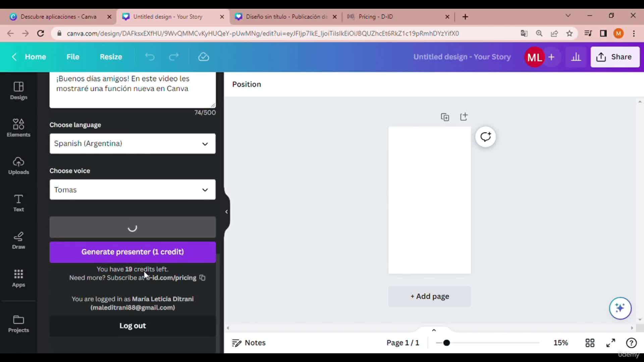Image resolution: width=644 pixels, height=362 pixels.
Task: Click Generate presenter (1 credit) button
Action: [x=132, y=252]
